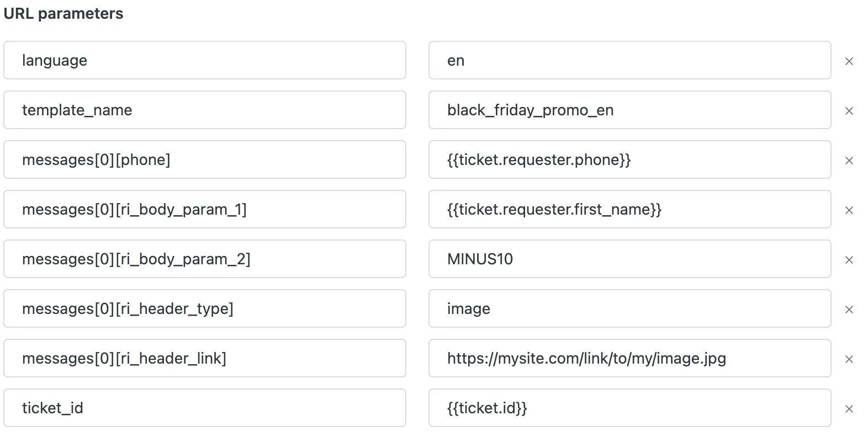Focus the messages[0][phone] key field
The height and width of the screenshot is (437, 868).
pos(204,159)
